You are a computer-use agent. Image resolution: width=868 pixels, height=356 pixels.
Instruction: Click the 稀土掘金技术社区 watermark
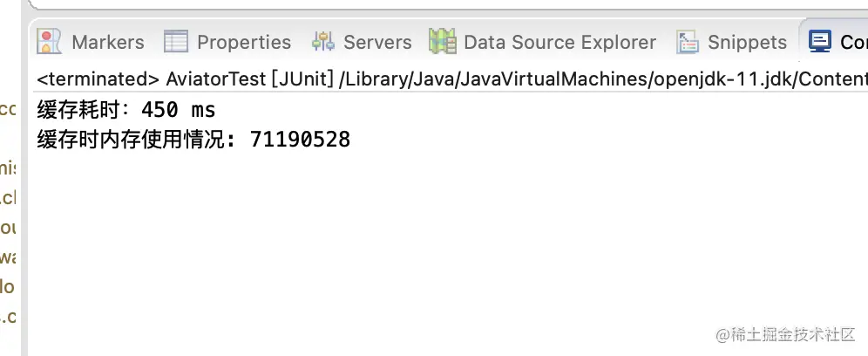pos(784,334)
